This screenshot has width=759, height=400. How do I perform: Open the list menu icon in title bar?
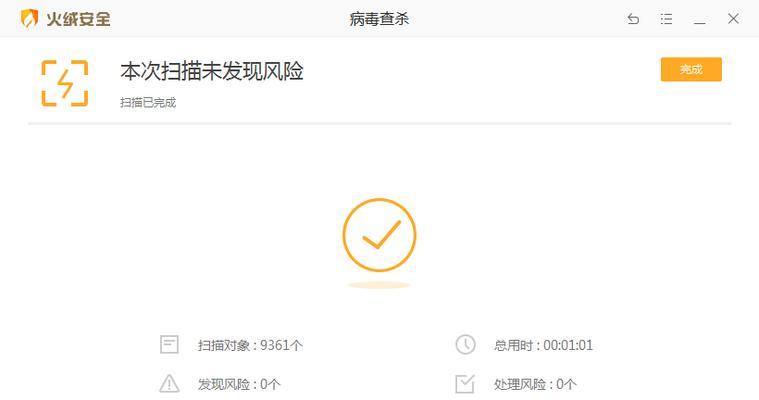point(667,19)
